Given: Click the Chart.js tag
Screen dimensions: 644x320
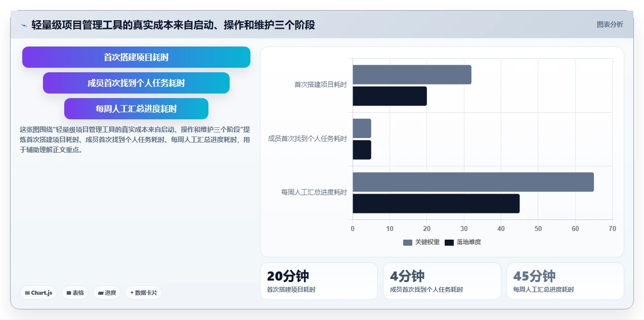Looking at the screenshot, I should point(38,293).
